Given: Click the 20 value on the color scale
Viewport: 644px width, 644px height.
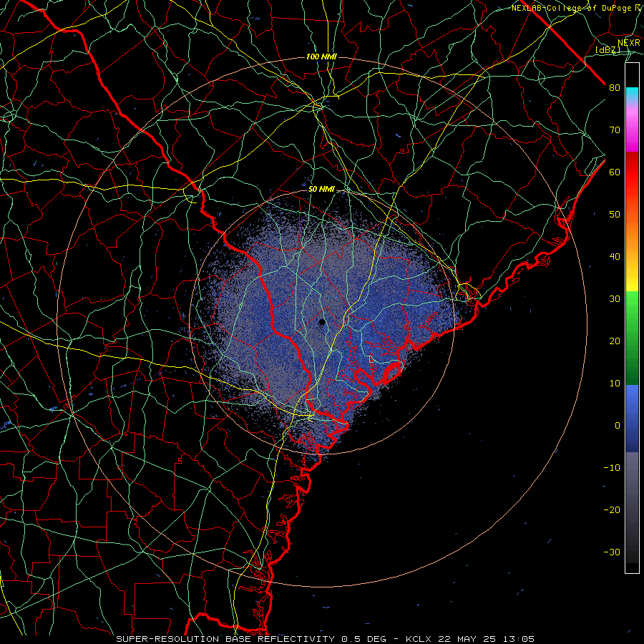Looking at the screenshot, I should (615, 341).
